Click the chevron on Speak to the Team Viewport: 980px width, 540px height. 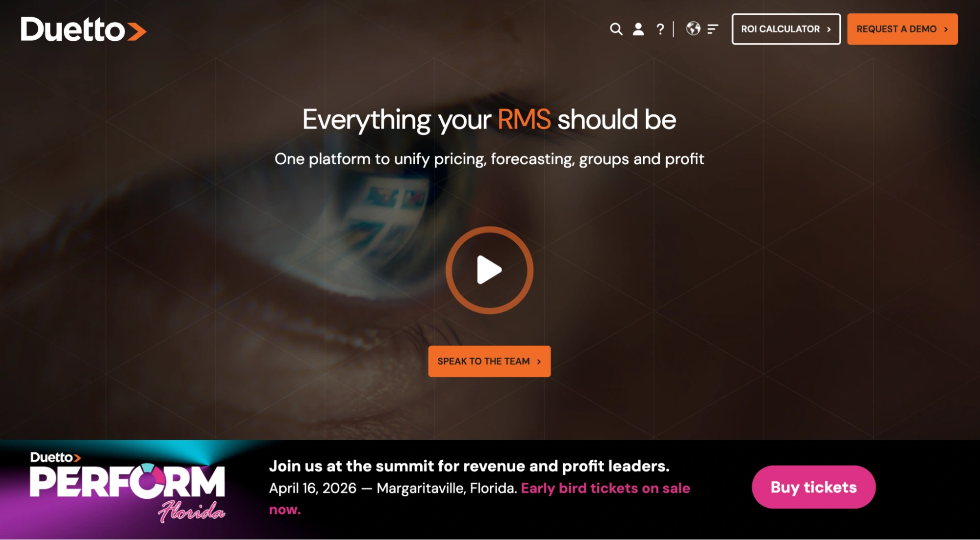tap(539, 362)
